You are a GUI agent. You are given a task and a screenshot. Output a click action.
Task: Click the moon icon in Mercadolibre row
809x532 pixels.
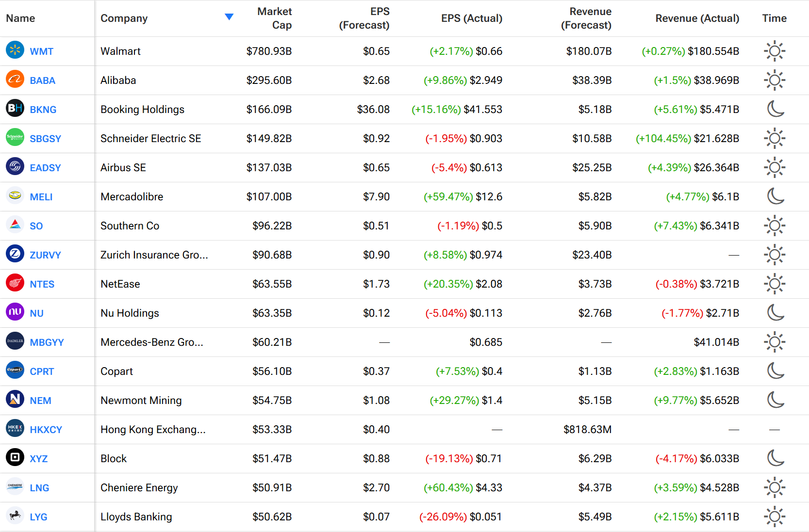(776, 196)
